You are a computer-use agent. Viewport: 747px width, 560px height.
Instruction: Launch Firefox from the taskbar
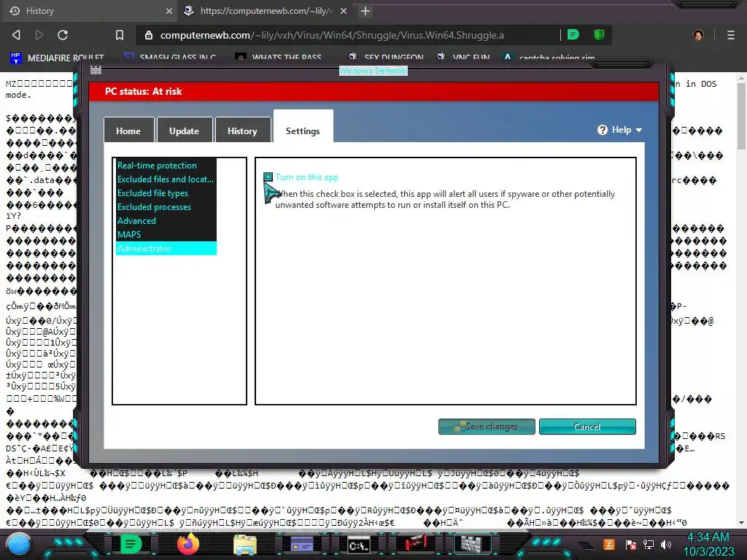(187, 544)
